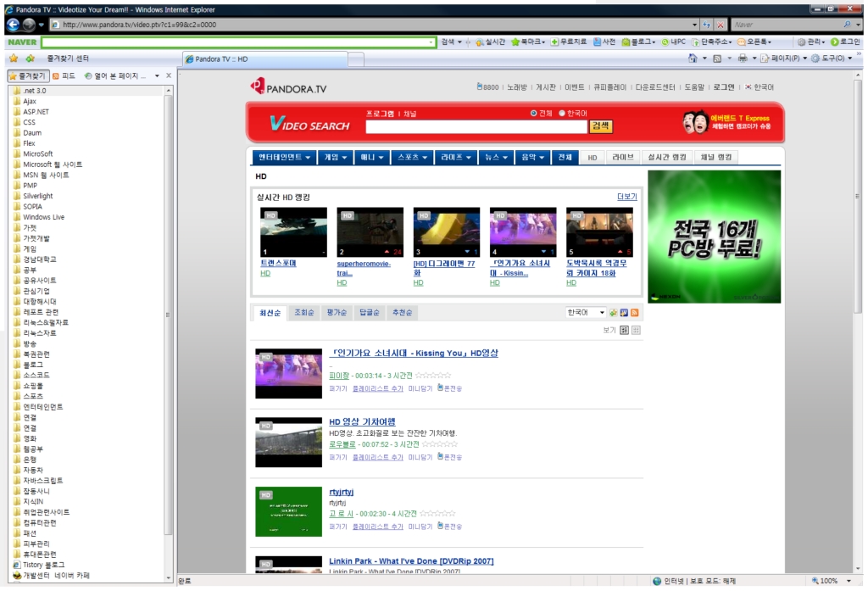Screen dimensions: 868x591
Task: Click the browser forward arrow
Action: 29,25
